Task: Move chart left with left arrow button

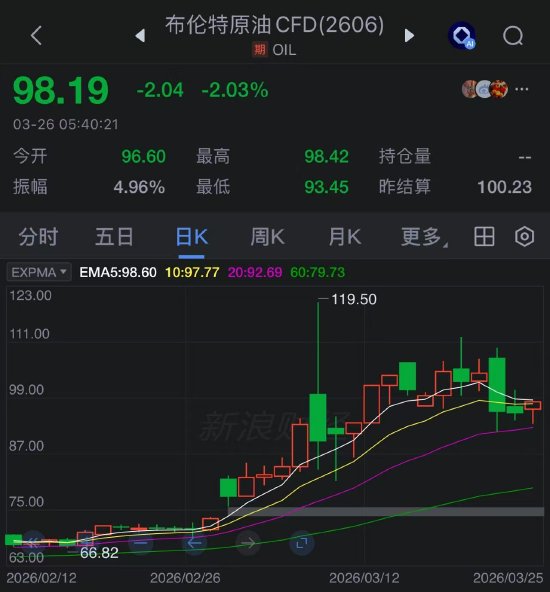Action: pos(194,543)
